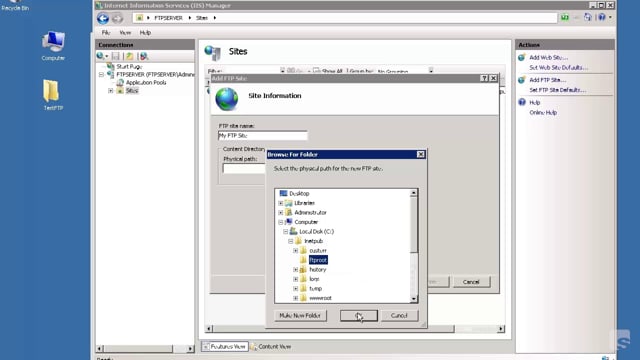Expand the logs folder node

click(296, 279)
